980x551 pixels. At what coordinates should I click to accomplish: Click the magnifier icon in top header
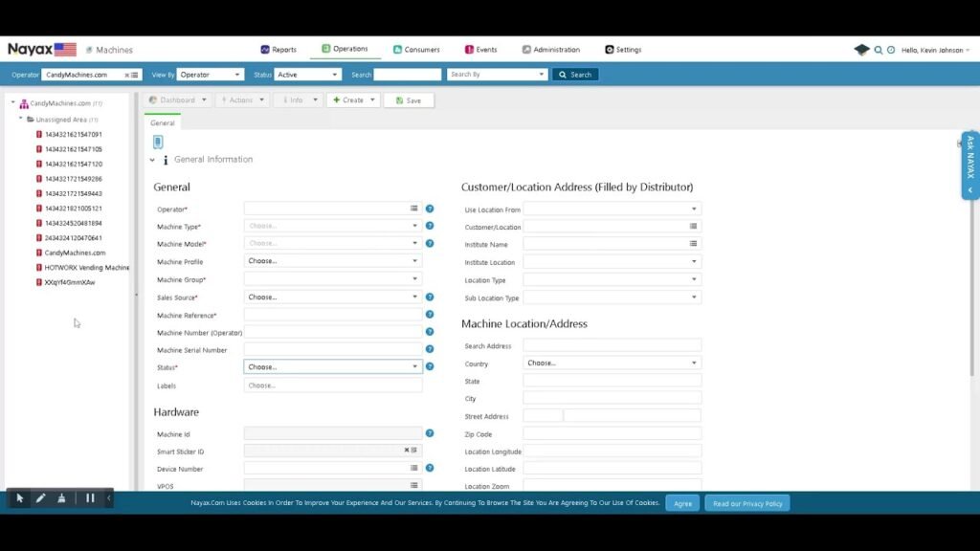(x=879, y=50)
